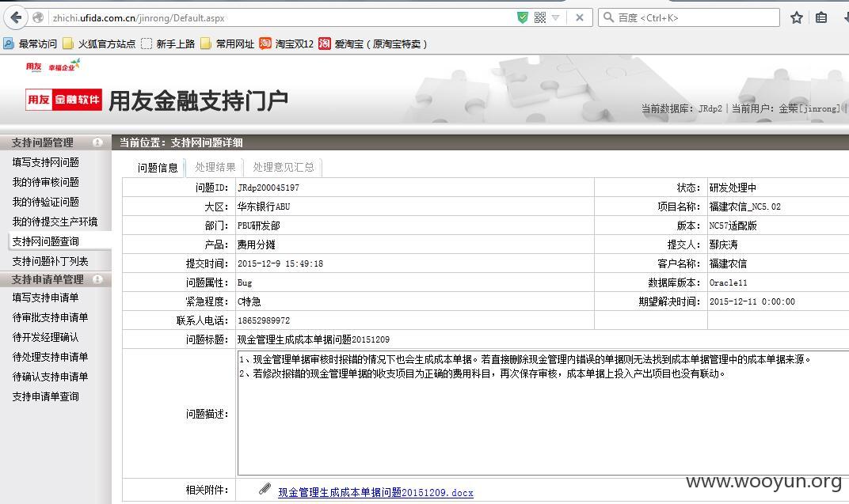The width and height of the screenshot is (849, 504).
Task: Click the stop loading X button
Action: point(580,18)
